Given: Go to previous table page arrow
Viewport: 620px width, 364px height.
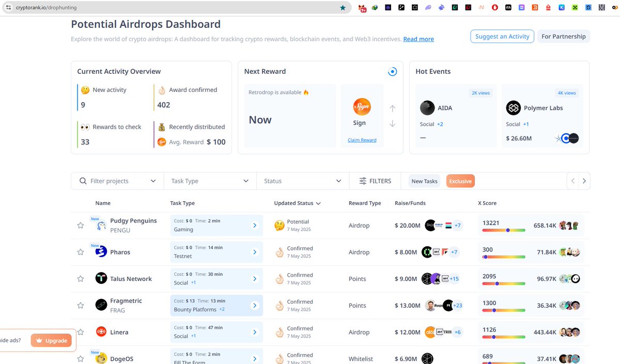Looking at the screenshot, I should 572,181.
